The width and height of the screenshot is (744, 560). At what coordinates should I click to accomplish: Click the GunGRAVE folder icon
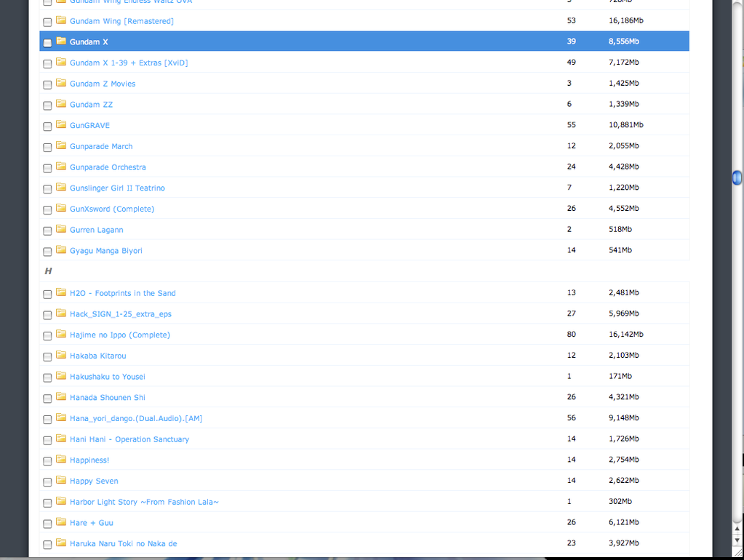tap(61, 125)
